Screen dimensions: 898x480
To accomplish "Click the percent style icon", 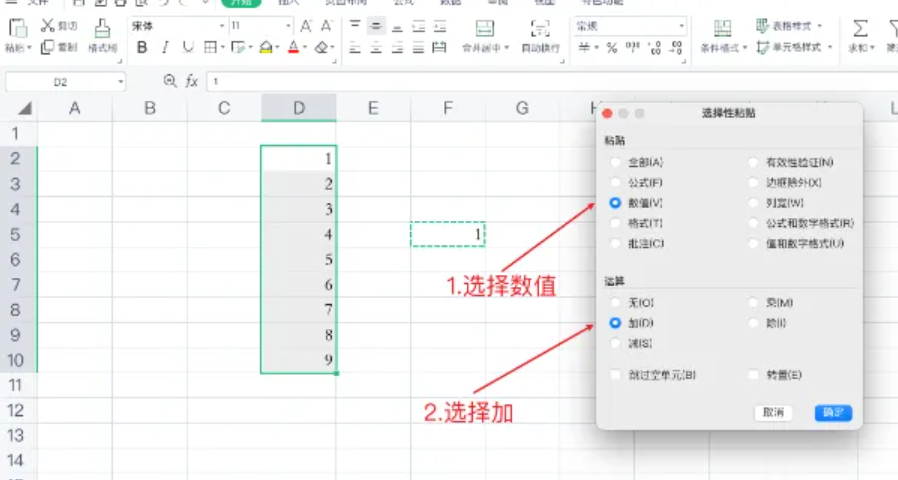I will click(612, 47).
